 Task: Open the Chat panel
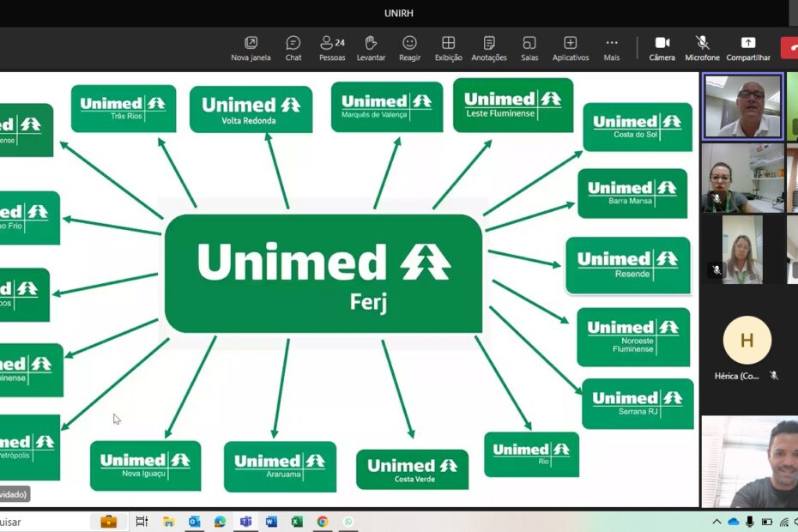(x=293, y=48)
